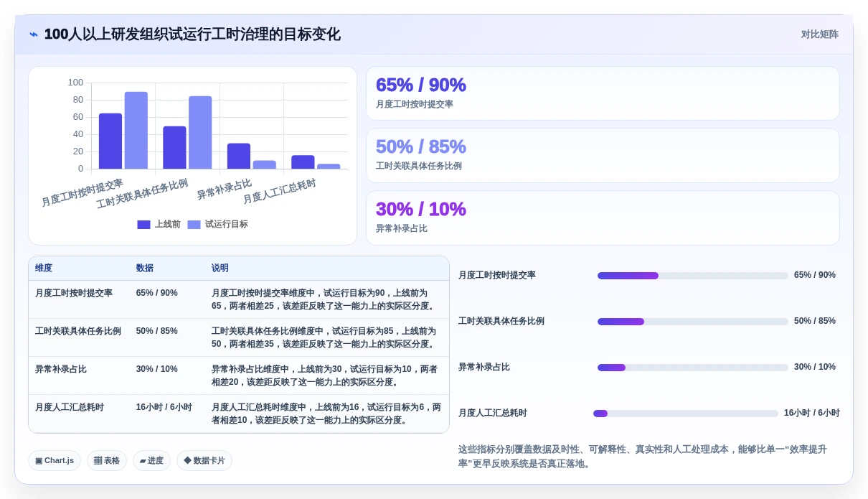Click the 30% / 10% stat card
The width and height of the screenshot is (868, 499).
[x=603, y=218]
